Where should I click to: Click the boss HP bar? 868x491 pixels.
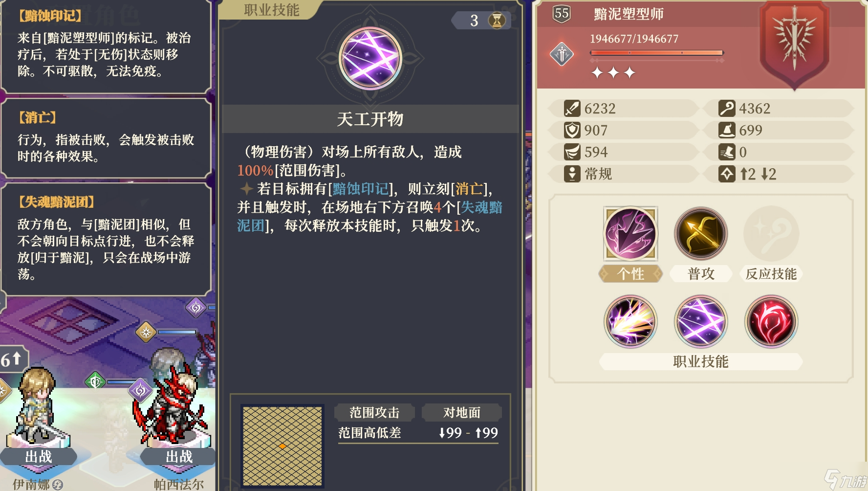coord(656,52)
